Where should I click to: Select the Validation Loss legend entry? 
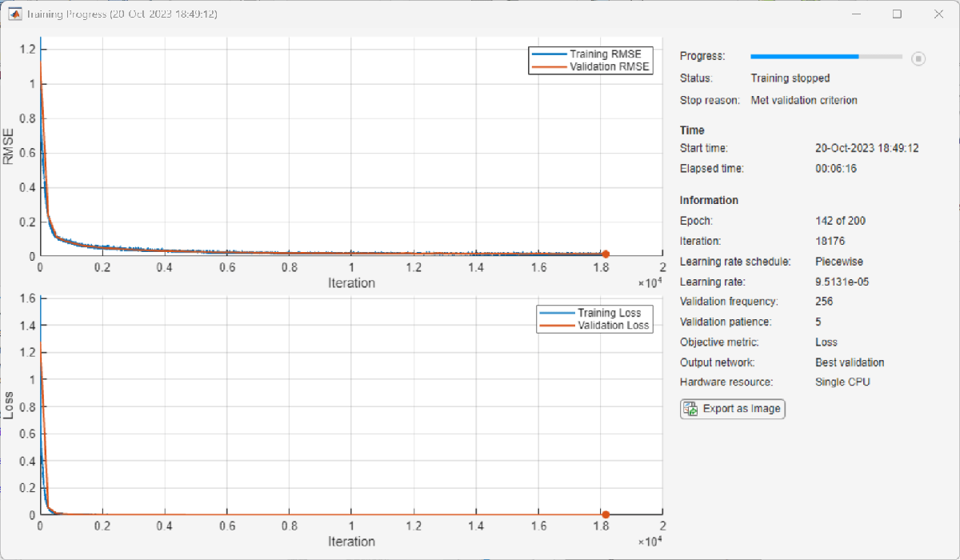(x=595, y=326)
